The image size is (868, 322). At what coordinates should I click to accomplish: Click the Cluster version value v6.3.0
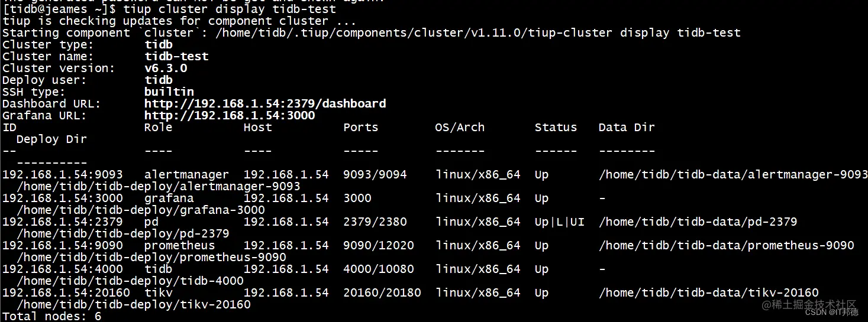point(166,69)
